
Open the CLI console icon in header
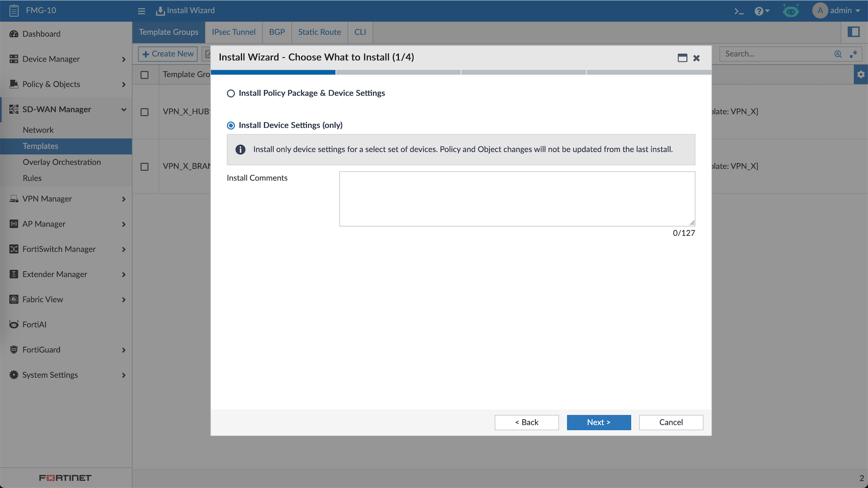coord(739,11)
